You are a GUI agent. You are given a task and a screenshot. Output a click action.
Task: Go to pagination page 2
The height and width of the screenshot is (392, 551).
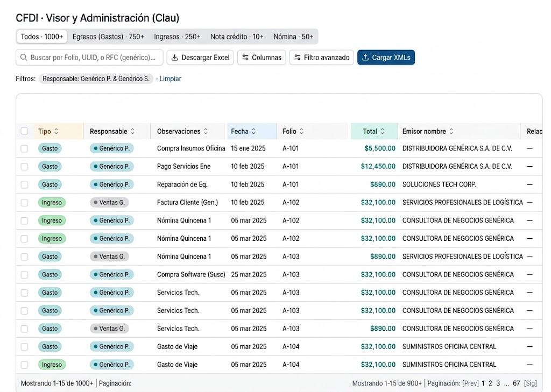[x=490, y=383]
